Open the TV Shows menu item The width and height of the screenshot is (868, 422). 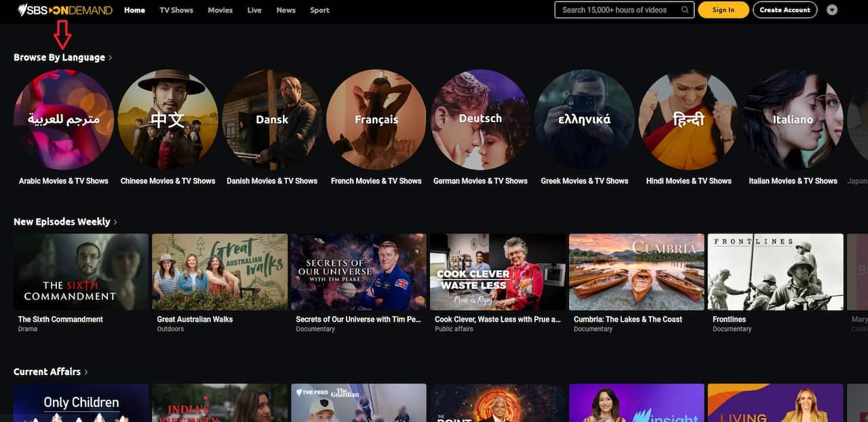point(176,10)
